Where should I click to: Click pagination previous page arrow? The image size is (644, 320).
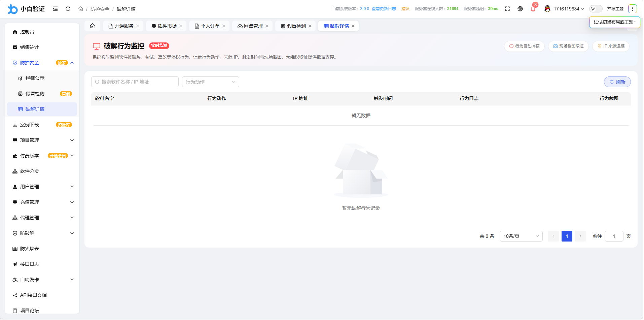553,236
